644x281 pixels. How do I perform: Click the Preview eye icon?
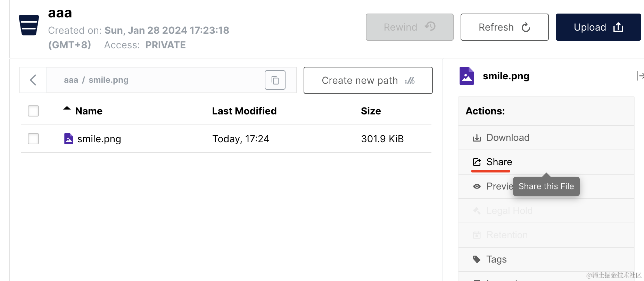tap(477, 186)
